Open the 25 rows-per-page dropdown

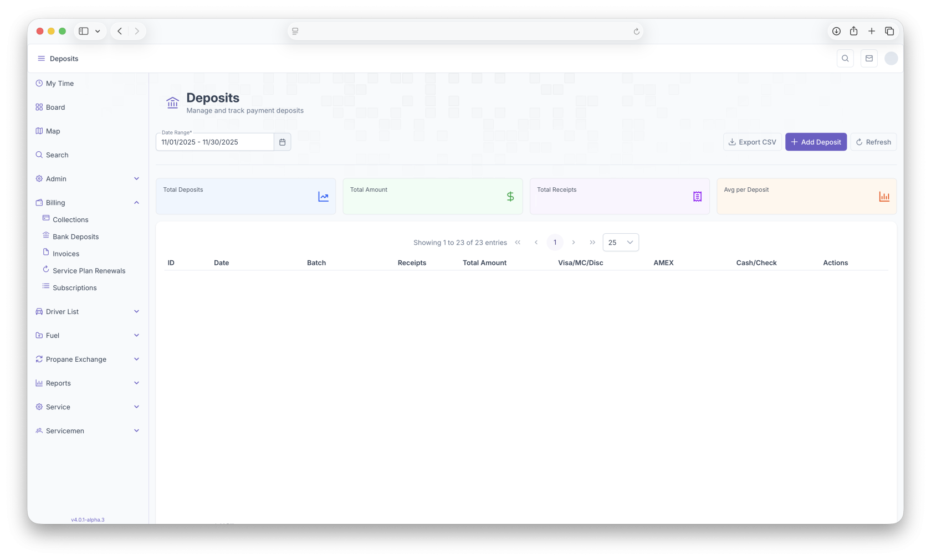(620, 243)
